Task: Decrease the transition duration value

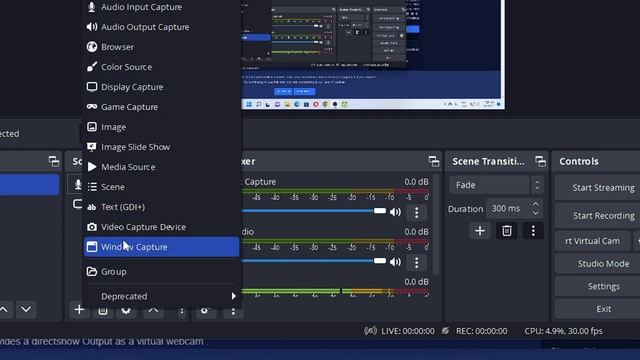Action: point(536,213)
